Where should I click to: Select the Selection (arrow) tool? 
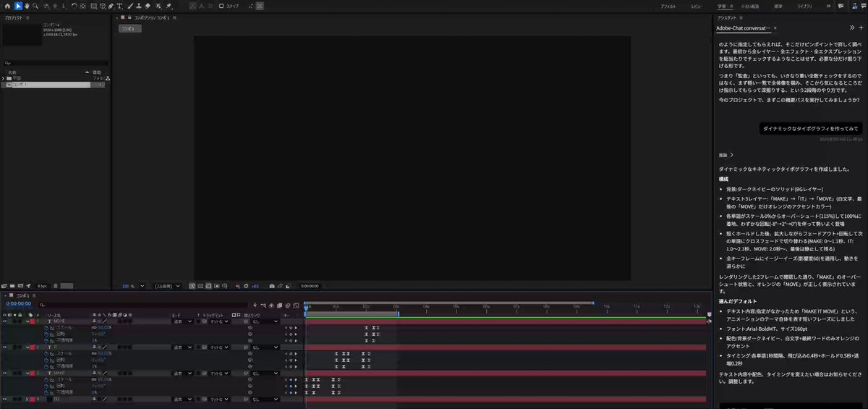coord(18,6)
